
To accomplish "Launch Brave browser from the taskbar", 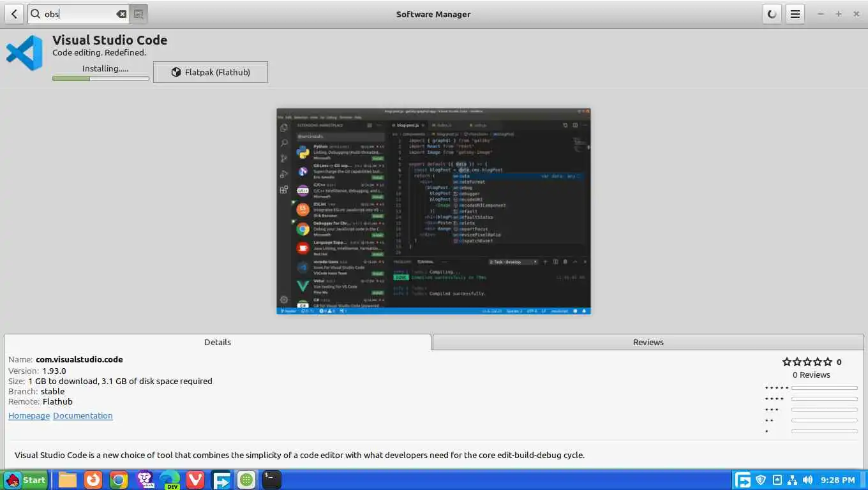I will [x=144, y=480].
